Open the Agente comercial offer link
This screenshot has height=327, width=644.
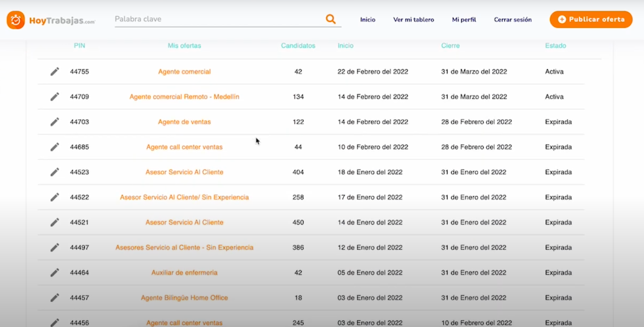[x=184, y=71]
